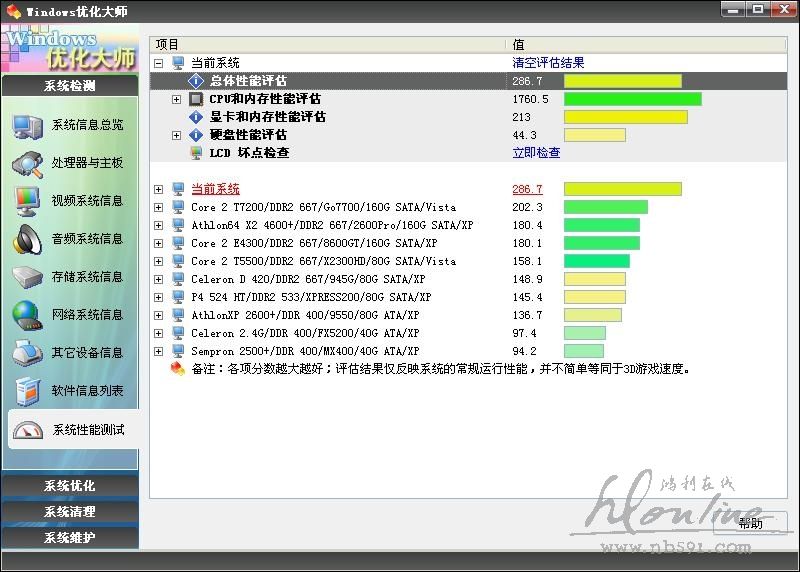This screenshot has height=572, width=800.
Task: Expand 硬盘性能评估 row
Action: [177, 135]
